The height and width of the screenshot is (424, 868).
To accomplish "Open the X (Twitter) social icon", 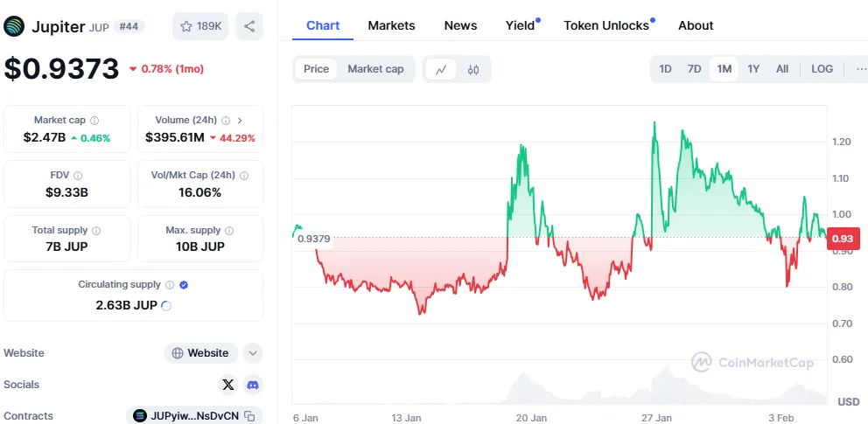I will (x=228, y=385).
